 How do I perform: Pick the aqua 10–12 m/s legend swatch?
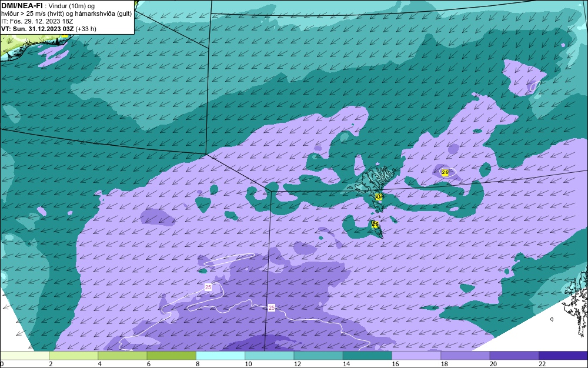pos(269,356)
